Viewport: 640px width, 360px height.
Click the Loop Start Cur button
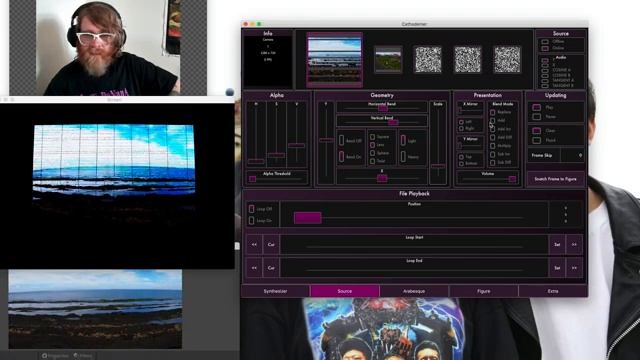(271, 244)
